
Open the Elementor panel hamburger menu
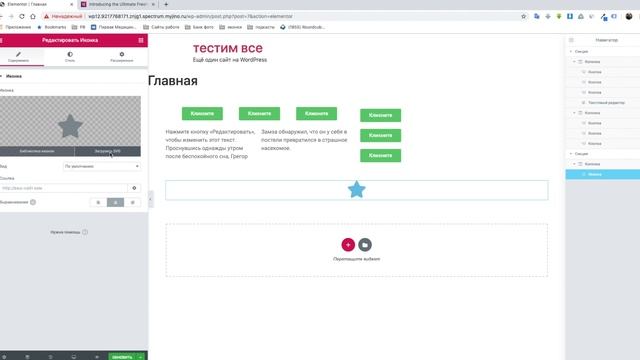tap(1, 40)
